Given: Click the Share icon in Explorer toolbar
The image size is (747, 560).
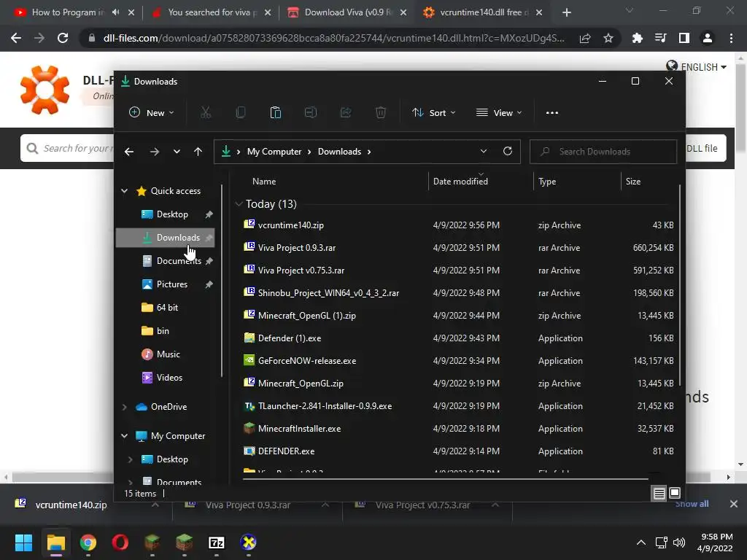Looking at the screenshot, I should pos(345,113).
